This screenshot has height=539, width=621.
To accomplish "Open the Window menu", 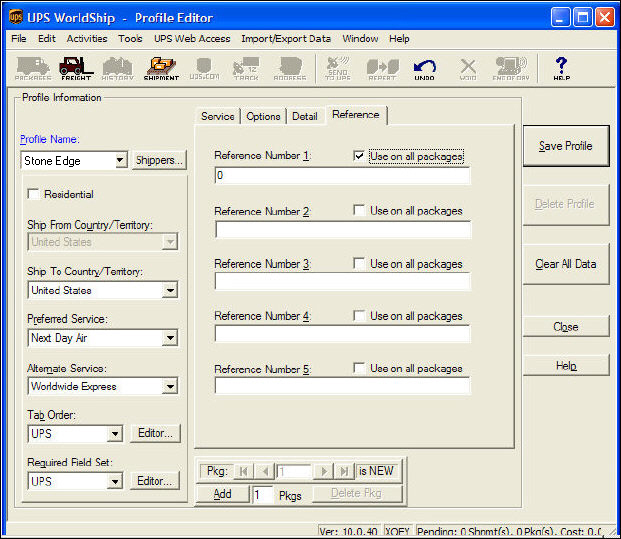I will tap(360, 38).
